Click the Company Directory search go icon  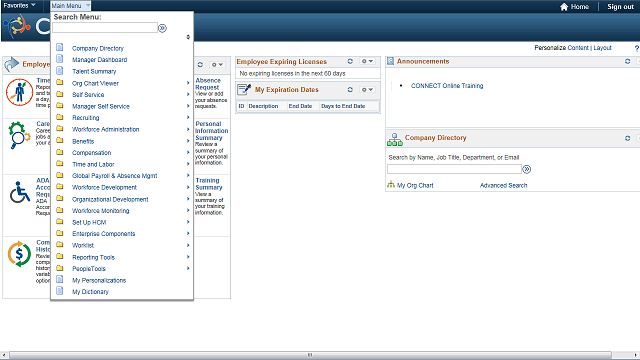[527, 169]
